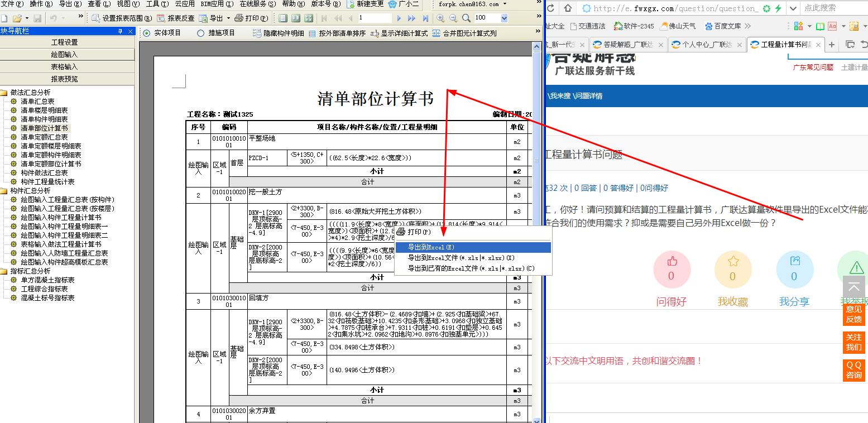Jump forward pages double-arrow icon
The height and width of the screenshot is (423, 868).
pyautogui.click(x=412, y=18)
